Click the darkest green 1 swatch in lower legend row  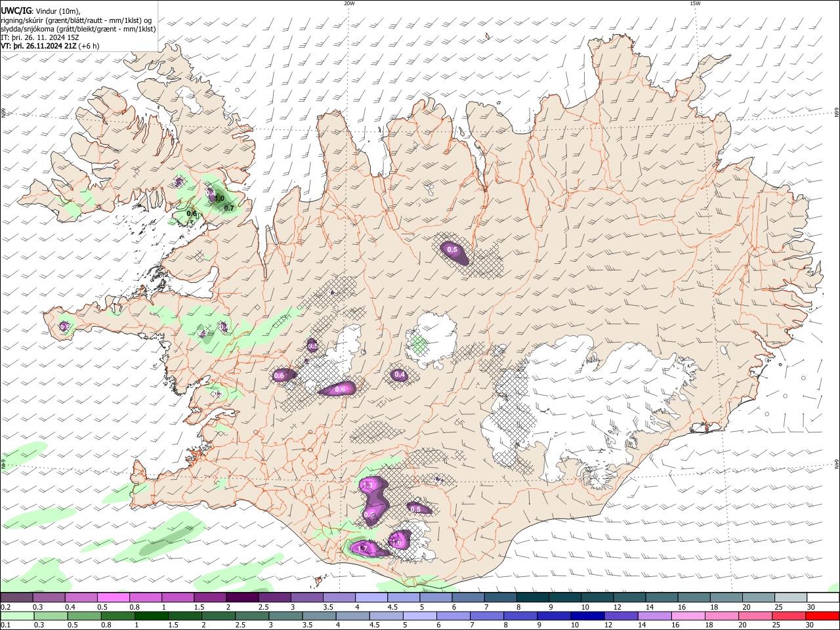coord(152,616)
